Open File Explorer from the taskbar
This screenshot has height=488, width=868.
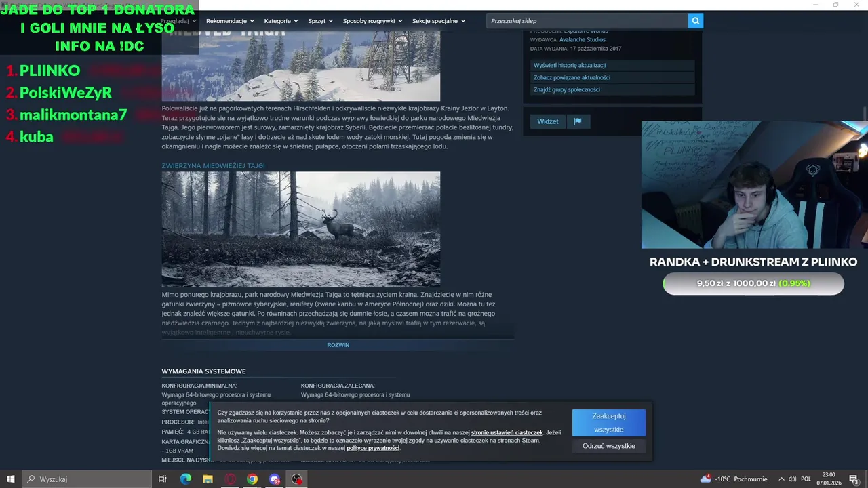click(208, 479)
